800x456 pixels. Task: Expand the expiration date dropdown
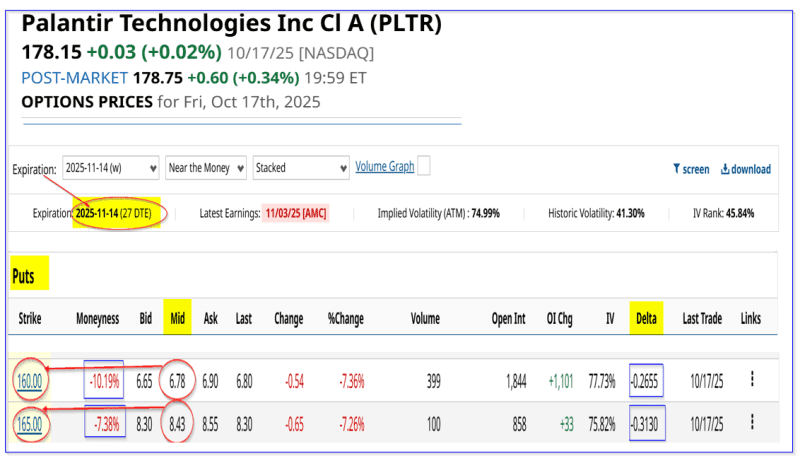[x=110, y=168]
